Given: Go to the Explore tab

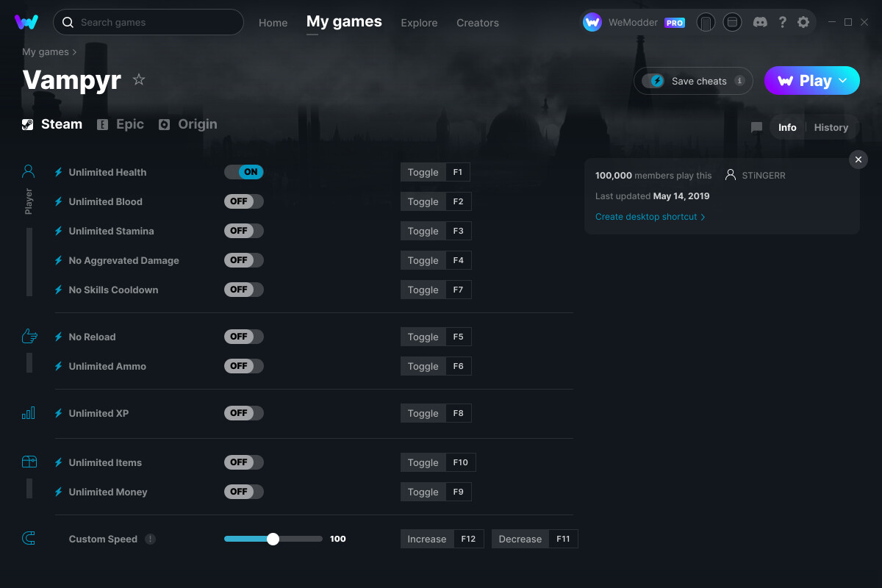Looking at the screenshot, I should click(419, 23).
